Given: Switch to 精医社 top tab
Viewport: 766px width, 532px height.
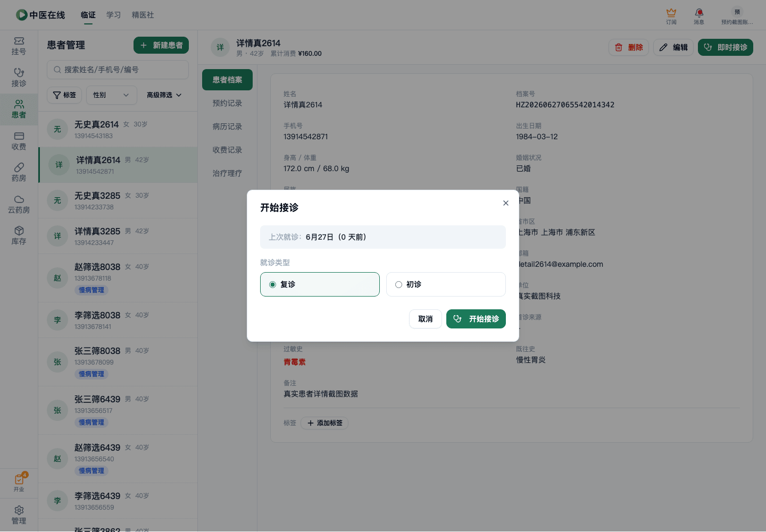Looking at the screenshot, I should [143, 15].
